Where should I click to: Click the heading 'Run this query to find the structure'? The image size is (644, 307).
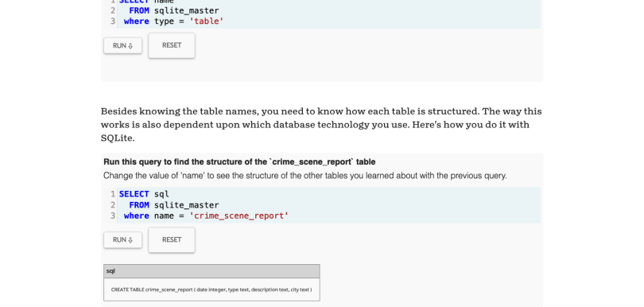click(239, 162)
